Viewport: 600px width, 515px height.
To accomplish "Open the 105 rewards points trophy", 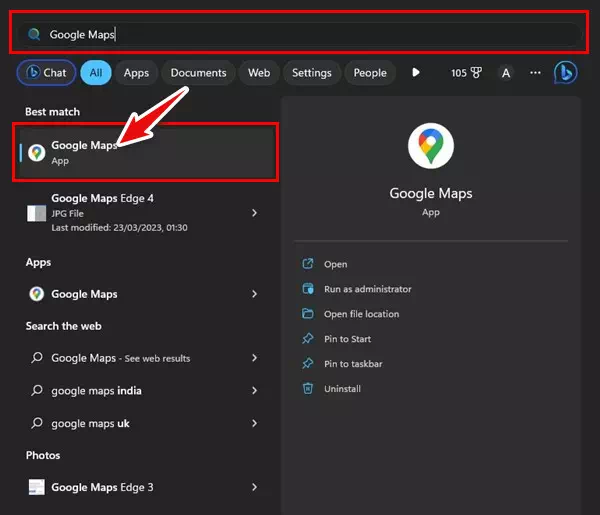I will [x=466, y=73].
